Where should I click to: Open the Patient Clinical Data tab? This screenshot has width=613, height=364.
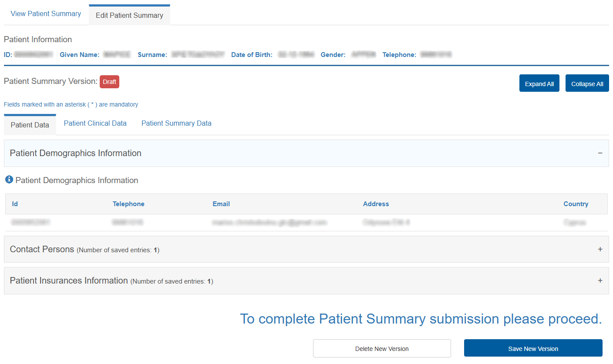95,124
